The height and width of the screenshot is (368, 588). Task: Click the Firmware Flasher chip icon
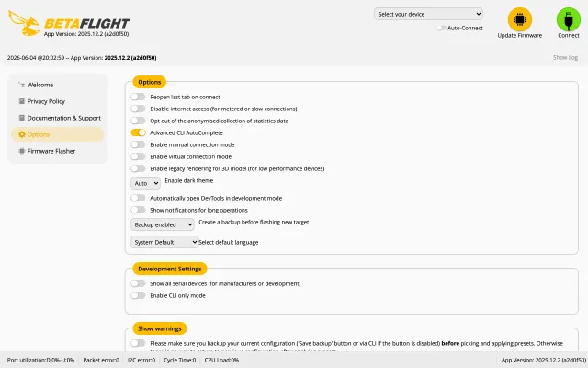pyautogui.click(x=22, y=151)
